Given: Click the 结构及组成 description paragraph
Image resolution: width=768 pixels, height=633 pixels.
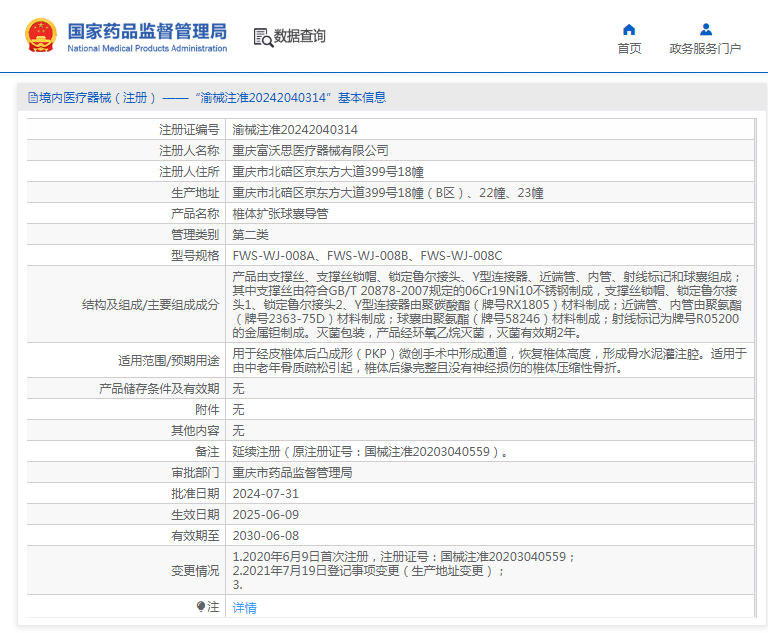Looking at the screenshot, I should point(487,304).
